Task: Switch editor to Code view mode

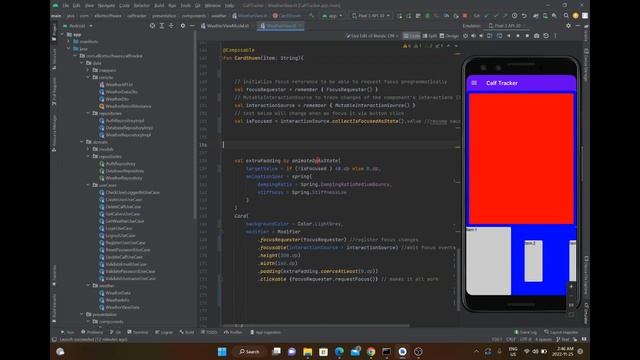Action: click(x=411, y=36)
